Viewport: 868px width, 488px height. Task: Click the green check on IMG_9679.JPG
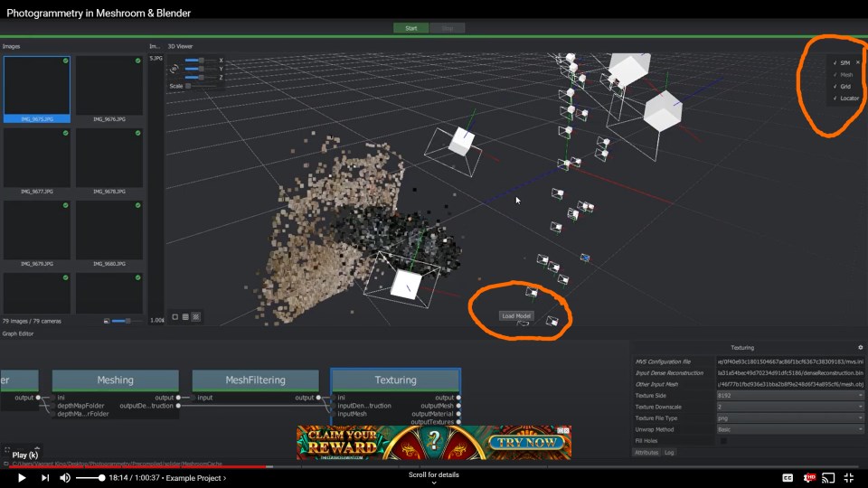(65, 205)
